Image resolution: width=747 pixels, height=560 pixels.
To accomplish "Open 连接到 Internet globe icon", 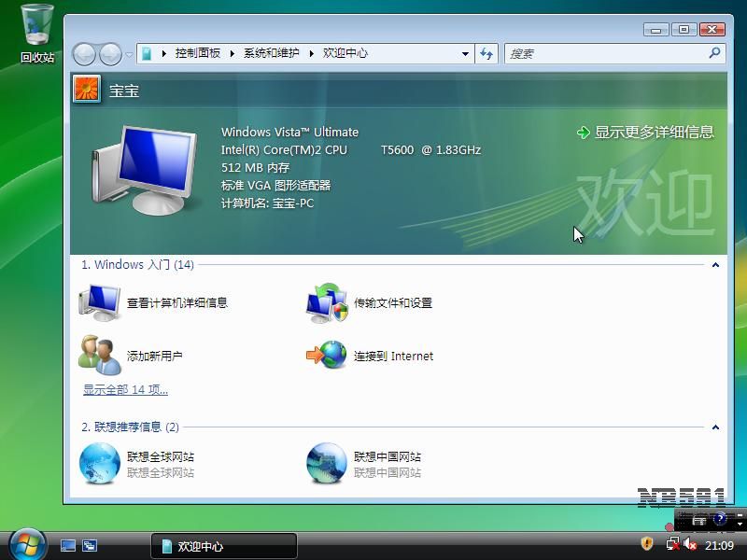I will [326, 356].
